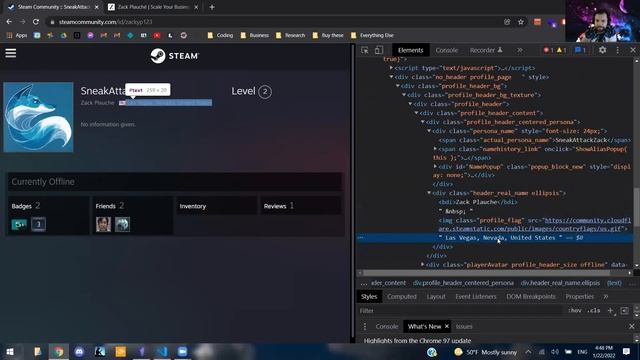Image resolution: width=640 pixels, height=360 pixels.
Task: Bookmark this page star icon
Action: [521, 22]
